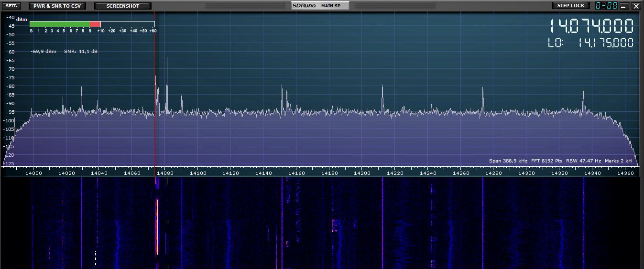
Task: Click the 14360 frequency axis label
Action: (626, 173)
